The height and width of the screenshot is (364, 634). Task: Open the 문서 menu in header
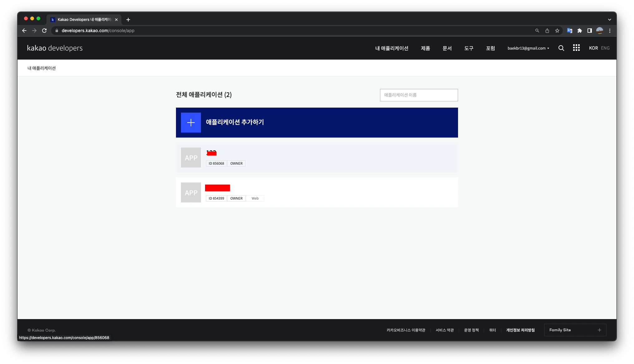point(447,48)
